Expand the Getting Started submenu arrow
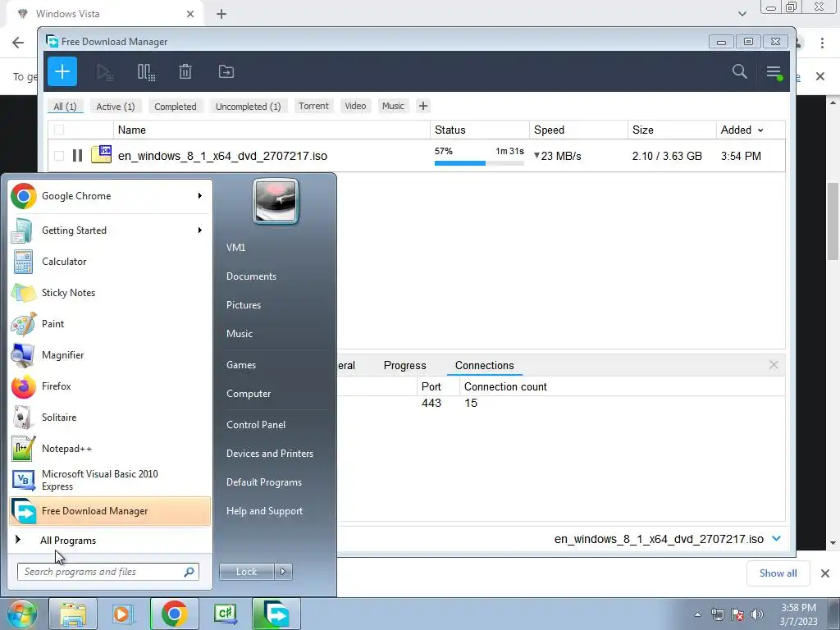Viewport: 840px width, 630px height. tap(200, 231)
